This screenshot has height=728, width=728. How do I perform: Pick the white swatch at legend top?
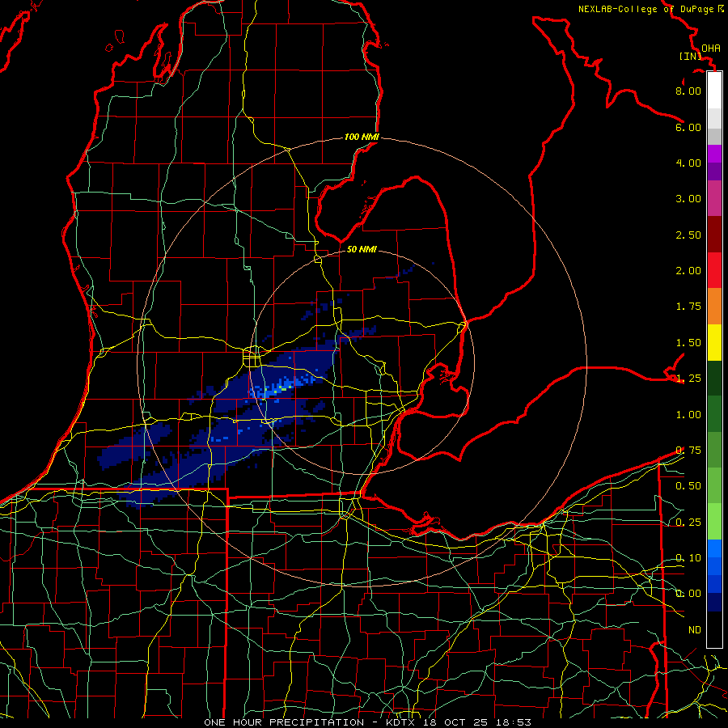click(x=714, y=91)
